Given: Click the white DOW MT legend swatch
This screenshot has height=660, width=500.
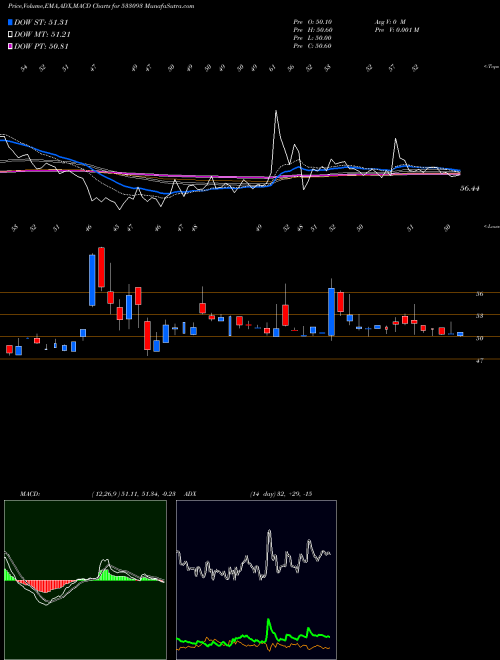Looking at the screenshot, I should pos(10,35).
